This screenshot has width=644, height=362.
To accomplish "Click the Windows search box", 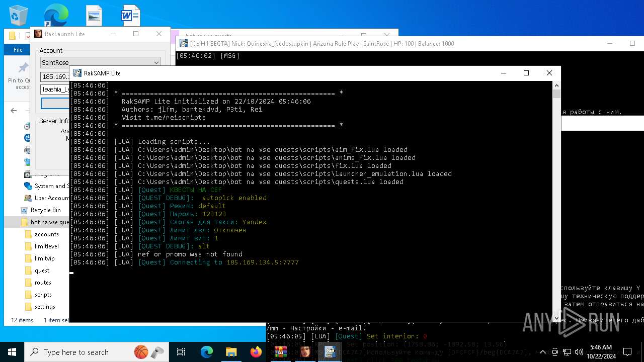I will click(97, 352).
